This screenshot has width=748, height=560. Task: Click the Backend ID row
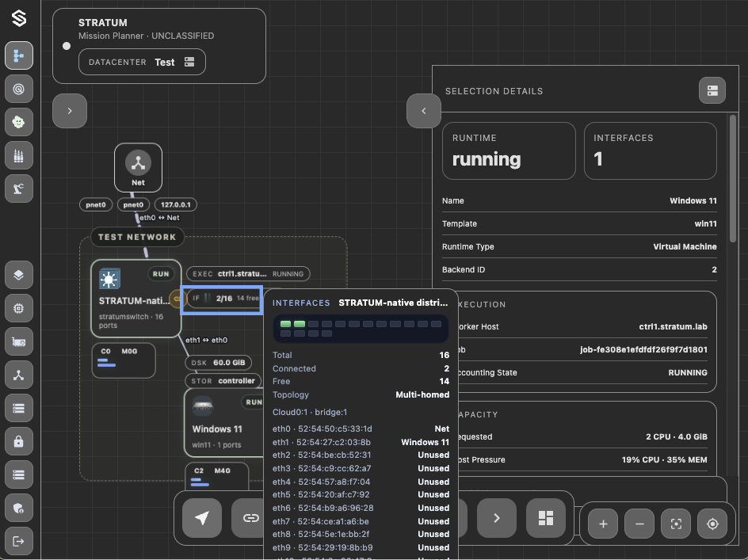[x=579, y=269]
